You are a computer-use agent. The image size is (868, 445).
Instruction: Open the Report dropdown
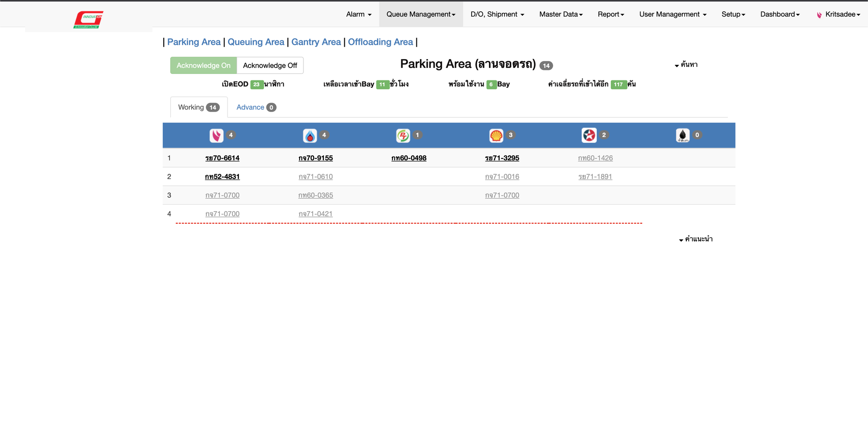(x=611, y=14)
